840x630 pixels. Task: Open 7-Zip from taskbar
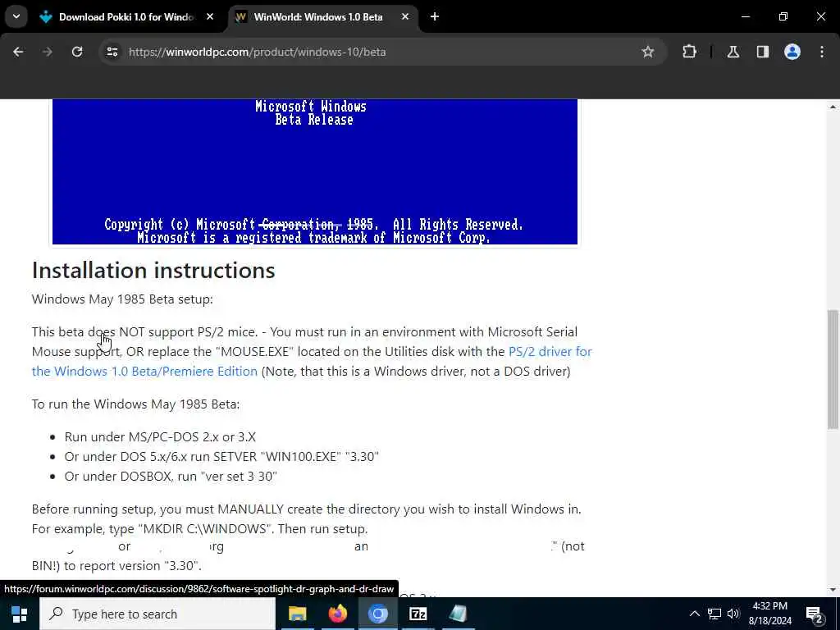418,614
